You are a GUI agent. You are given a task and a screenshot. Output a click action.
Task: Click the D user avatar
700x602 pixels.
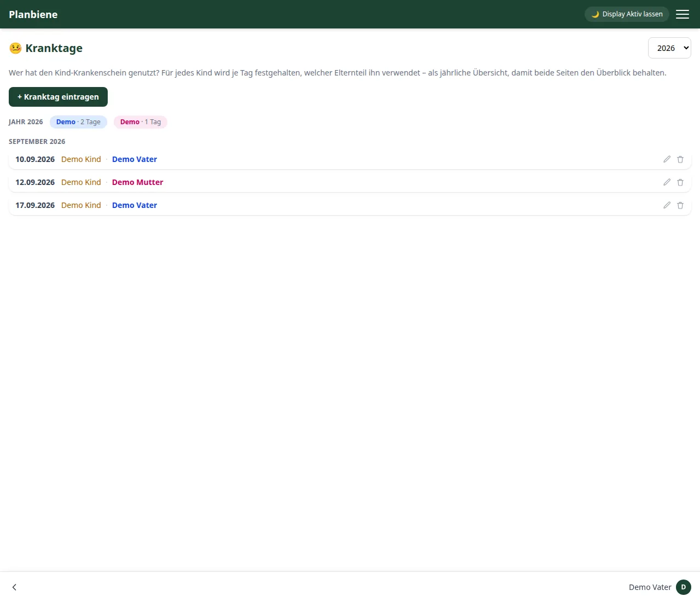pyautogui.click(x=684, y=587)
